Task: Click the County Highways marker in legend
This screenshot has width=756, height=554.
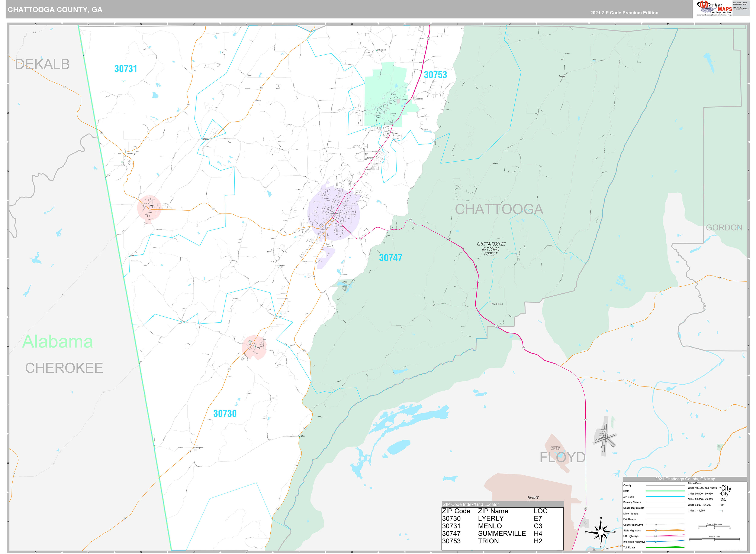Action: point(656,525)
